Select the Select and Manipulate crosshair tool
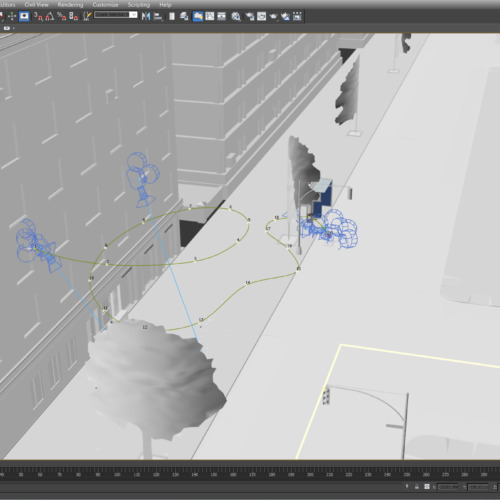 point(12,16)
